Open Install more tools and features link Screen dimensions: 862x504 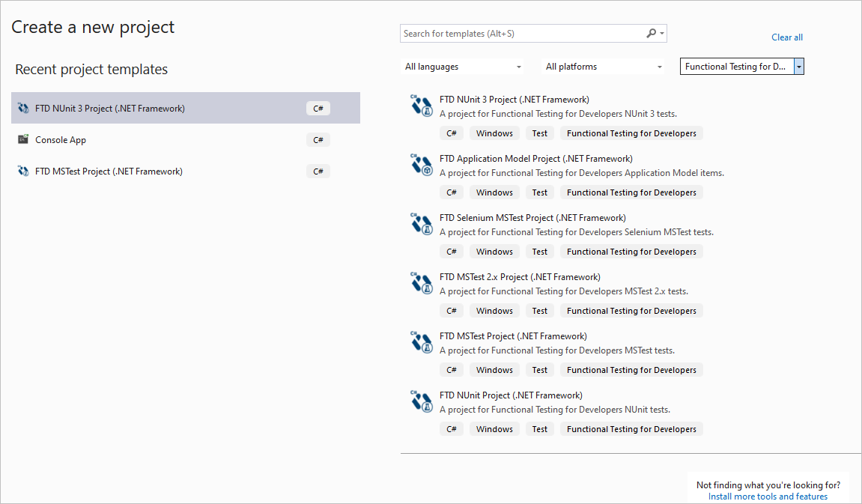(x=768, y=497)
